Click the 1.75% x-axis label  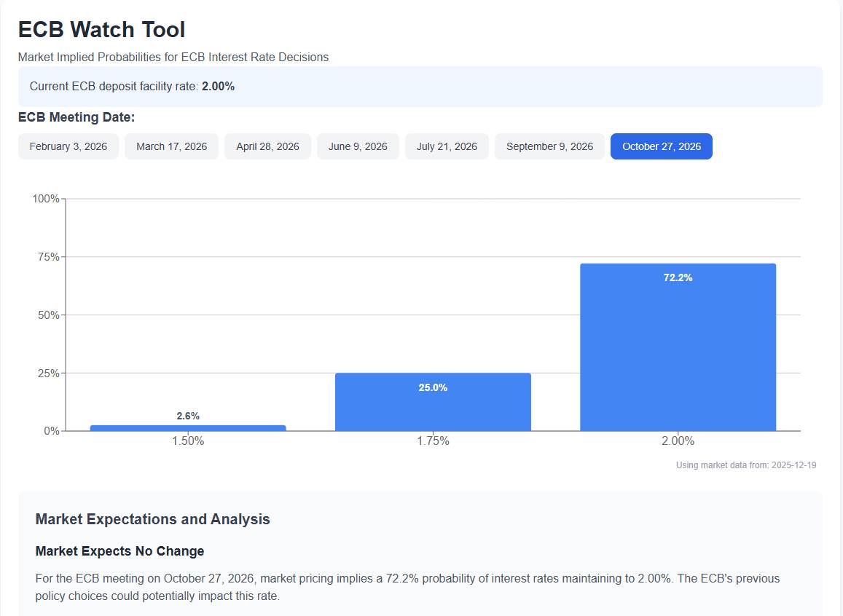(433, 441)
